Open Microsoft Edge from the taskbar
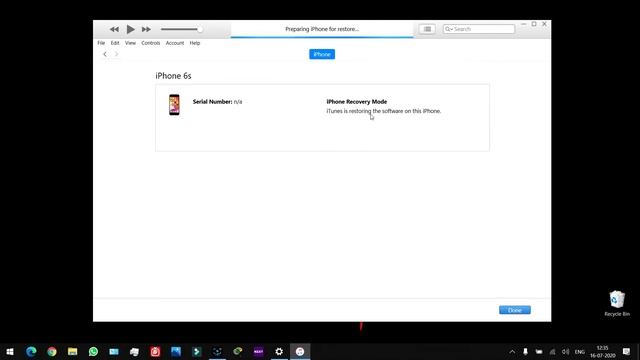The image size is (640, 360). coord(31,351)
